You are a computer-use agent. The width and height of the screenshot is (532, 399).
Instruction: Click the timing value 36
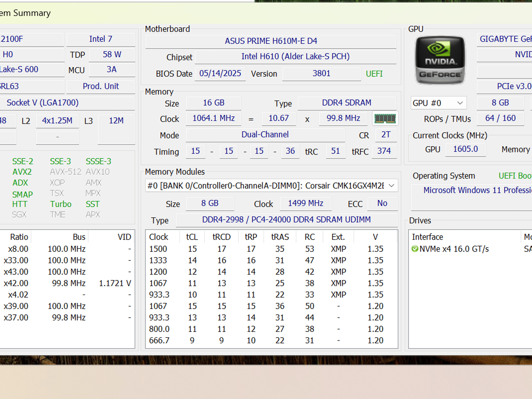point(290,151)
